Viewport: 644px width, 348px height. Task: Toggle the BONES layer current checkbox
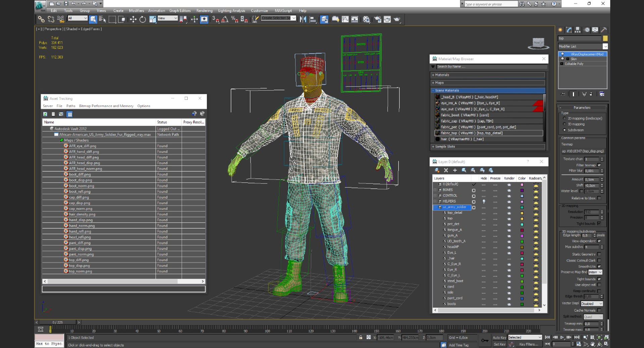474,190
